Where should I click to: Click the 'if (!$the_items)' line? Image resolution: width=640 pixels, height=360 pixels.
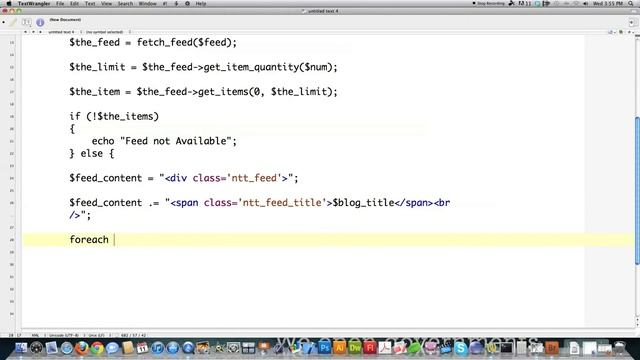[x=114, y=116]
